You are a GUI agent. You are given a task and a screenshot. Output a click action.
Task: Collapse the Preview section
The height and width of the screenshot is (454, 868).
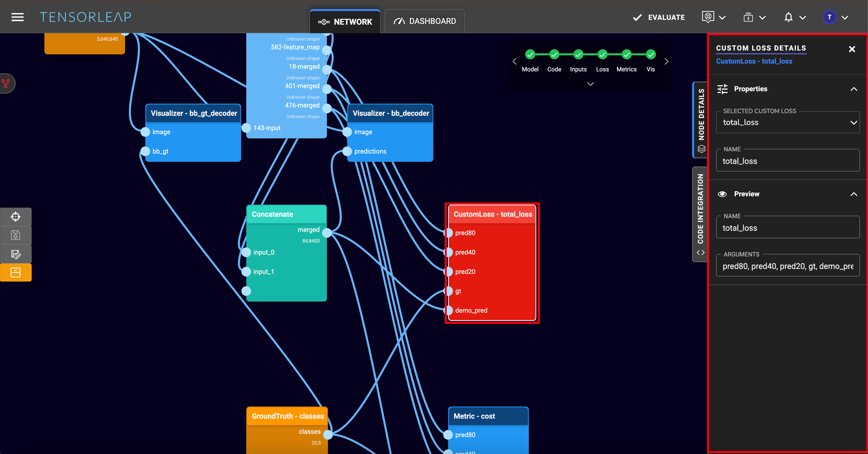coord(853,194)
